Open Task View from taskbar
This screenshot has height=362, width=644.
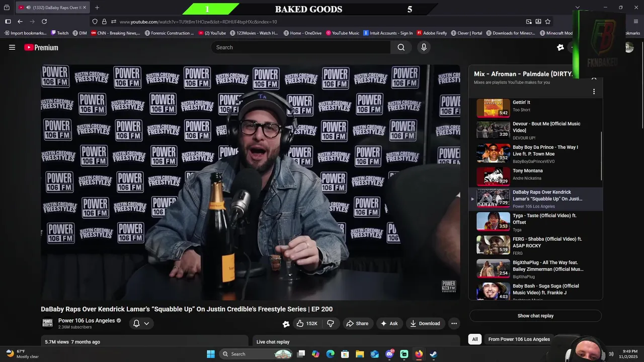[x=301, y=354]
